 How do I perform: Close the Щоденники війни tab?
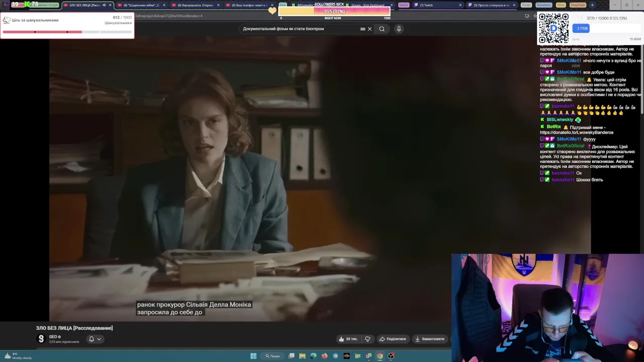164,5
